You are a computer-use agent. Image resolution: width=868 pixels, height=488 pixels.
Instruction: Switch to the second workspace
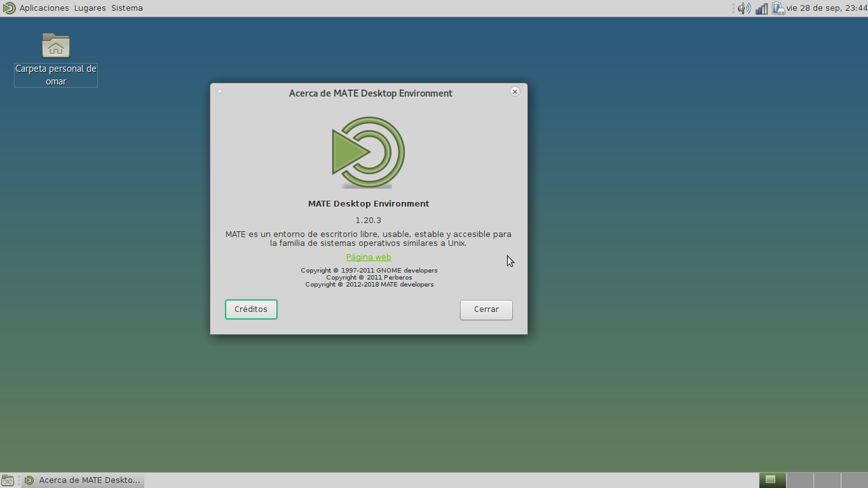tap(800, 481)
